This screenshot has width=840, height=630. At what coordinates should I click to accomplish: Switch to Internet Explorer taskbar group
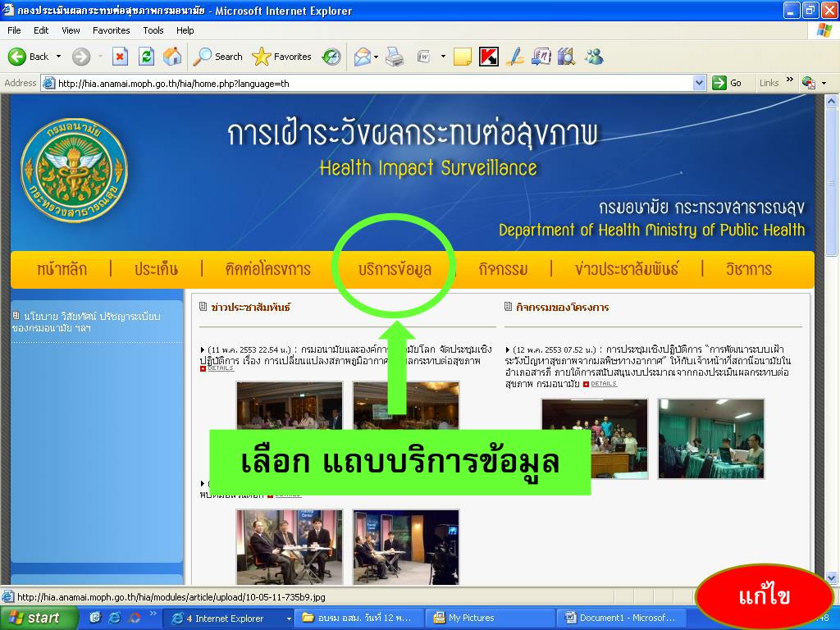click(228, 619)
